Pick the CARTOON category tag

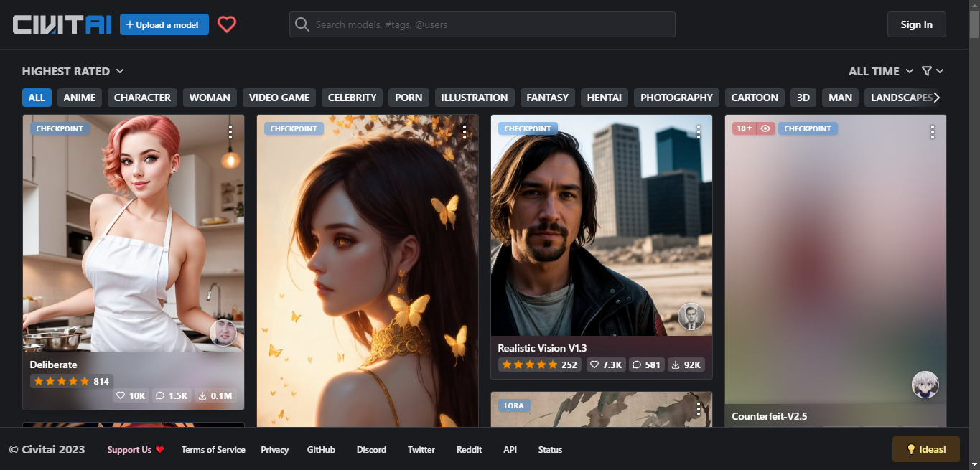(x=755, y=98)
